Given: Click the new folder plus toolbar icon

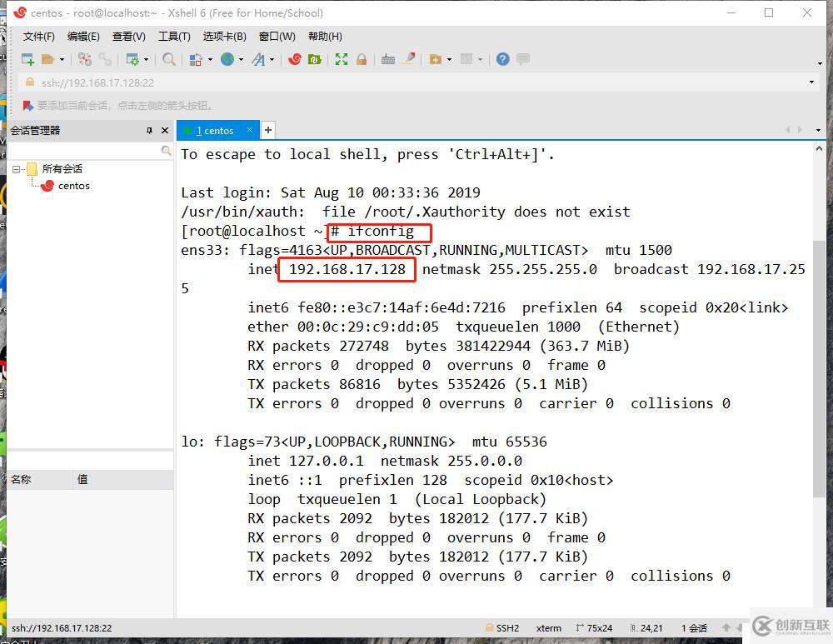Looking at the screenshot, I should click(436, 59).
